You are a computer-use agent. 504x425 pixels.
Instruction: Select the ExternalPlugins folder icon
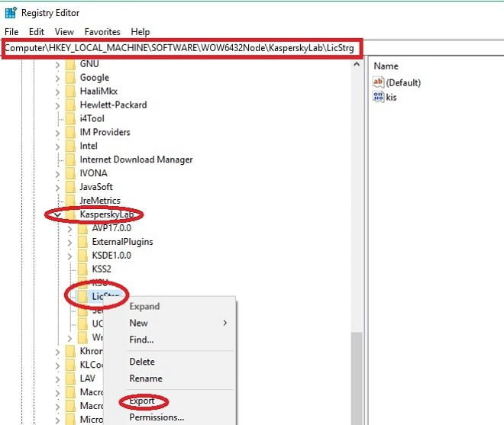click(x=83, y=242)
